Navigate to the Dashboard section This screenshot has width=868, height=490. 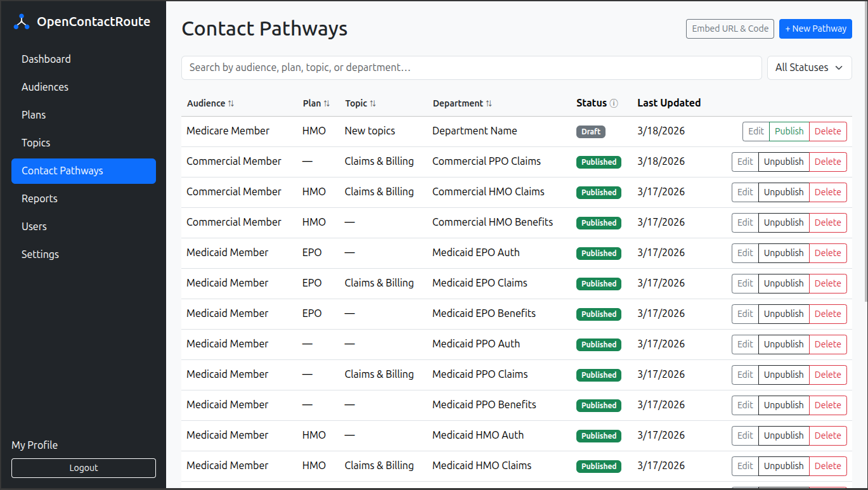pyautogui.click(x=46, y=59)
